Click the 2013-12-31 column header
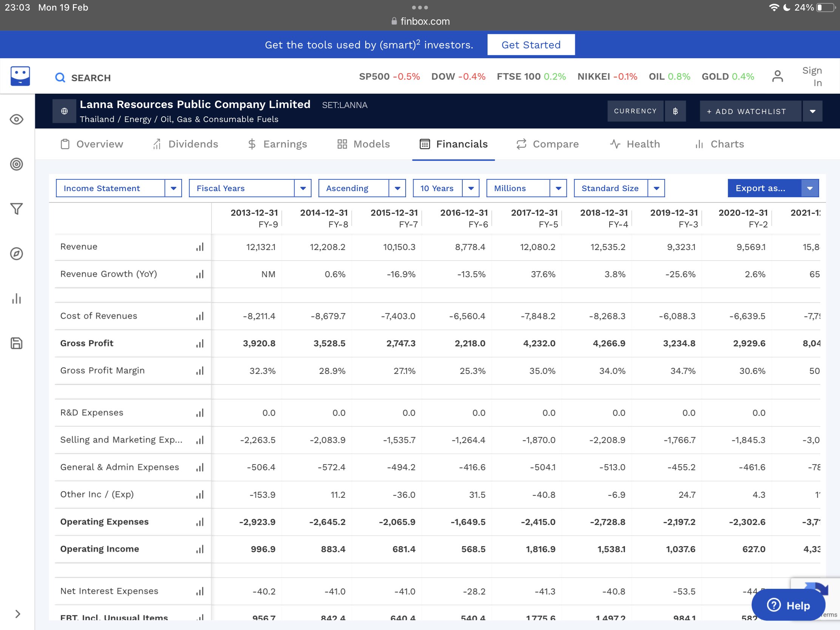Image resolution: width=840 pixels, height=630 pixels. click(254, 218)
